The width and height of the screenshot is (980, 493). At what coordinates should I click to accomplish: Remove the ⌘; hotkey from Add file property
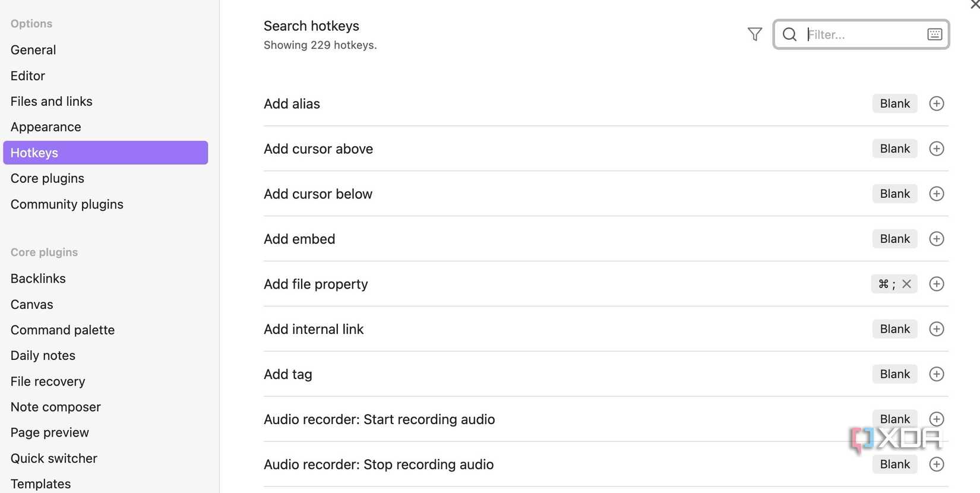point(906,284)
